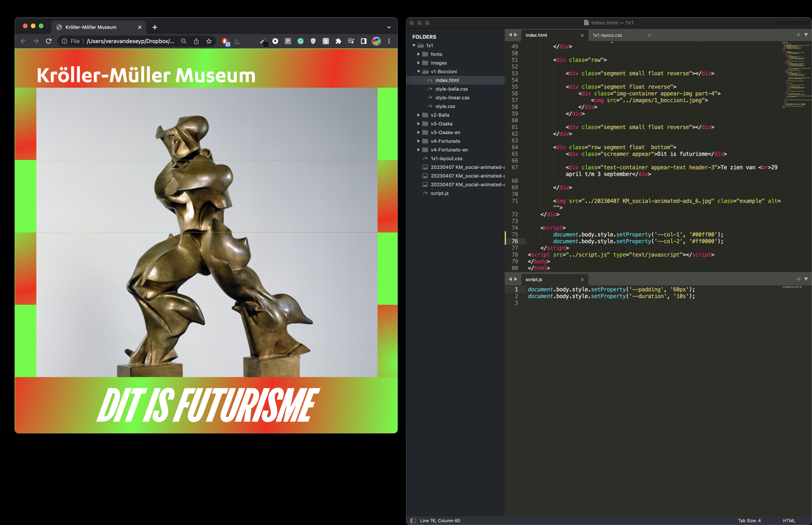
Task: Switch to the 1x1-layout.css tab
Action: [607, 36]
